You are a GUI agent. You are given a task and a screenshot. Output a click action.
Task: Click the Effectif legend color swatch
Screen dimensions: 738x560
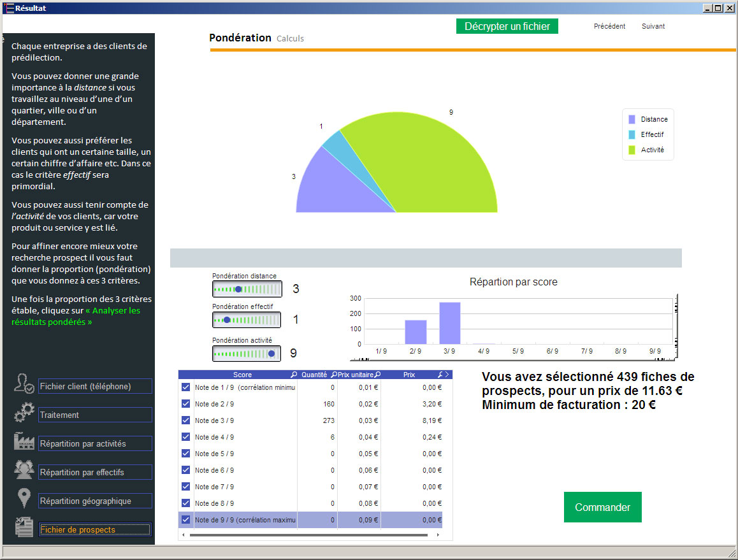pyautogui.click(x=632, y=134)
